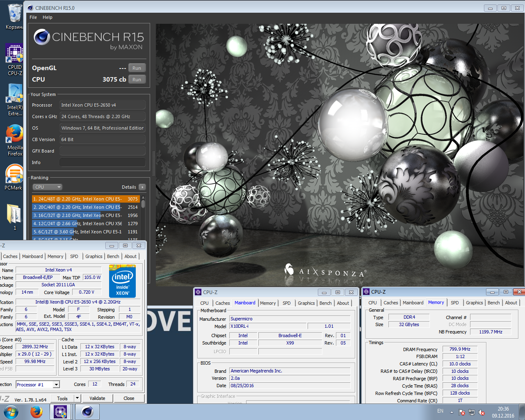Click the Intel Inside Xeon logo
Image resolution: width=525 pixels, height=420 pixels.
122,281
